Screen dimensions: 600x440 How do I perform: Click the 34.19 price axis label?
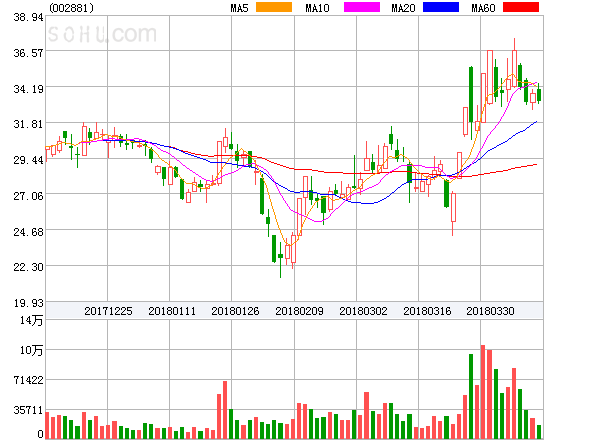pyautogui.click(x=28, y=89)
